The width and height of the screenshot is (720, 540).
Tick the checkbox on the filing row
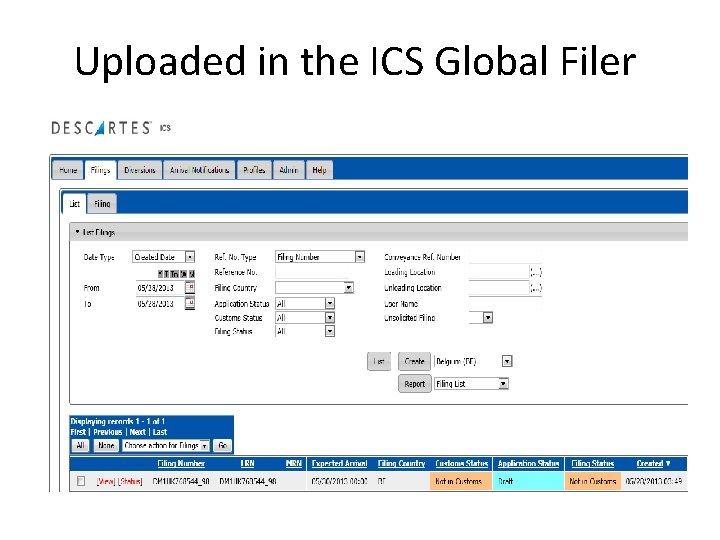(x=81, y=481)
